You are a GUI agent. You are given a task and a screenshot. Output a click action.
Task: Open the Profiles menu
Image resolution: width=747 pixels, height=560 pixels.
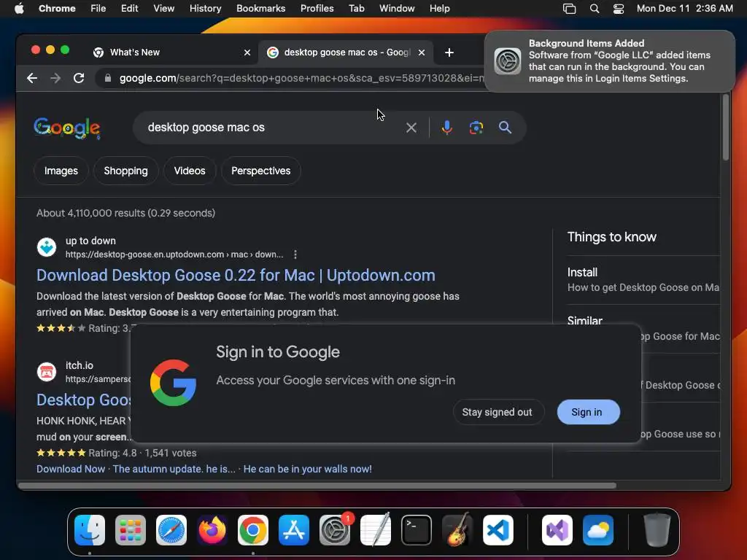pyautogui.click(x=317, y=9)
